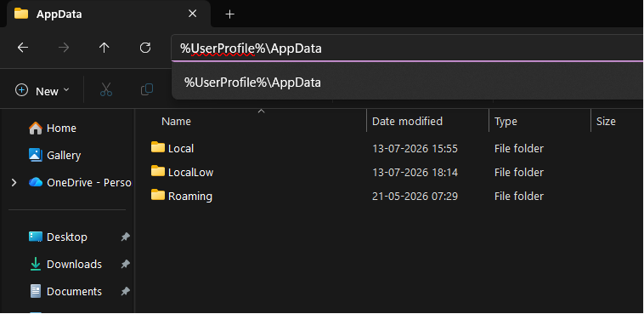The image size is (644, 314).
Task: Click the Roaming folder icon
Action: click(x=158, y=195)
